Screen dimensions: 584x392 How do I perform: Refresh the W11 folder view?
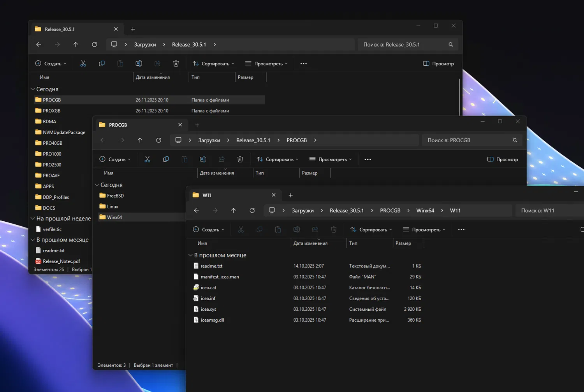click(x=252, y=210)
